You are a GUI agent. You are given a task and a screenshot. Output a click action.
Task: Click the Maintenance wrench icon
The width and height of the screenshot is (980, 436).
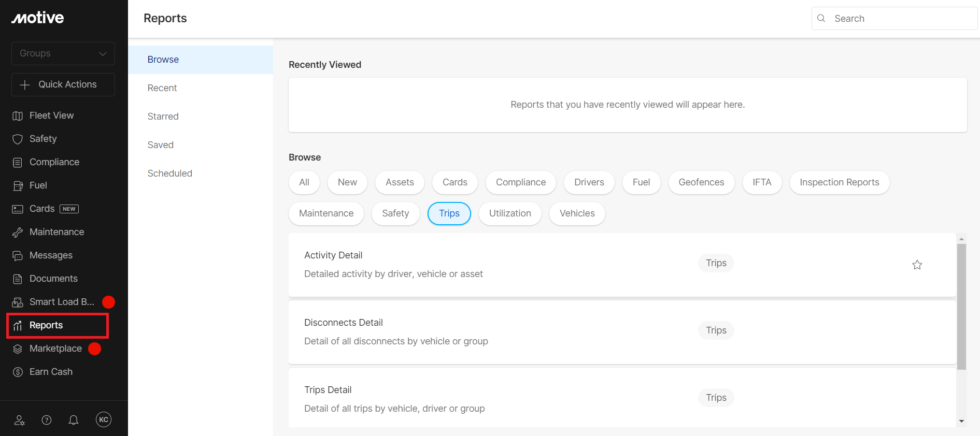pos(18,232)
